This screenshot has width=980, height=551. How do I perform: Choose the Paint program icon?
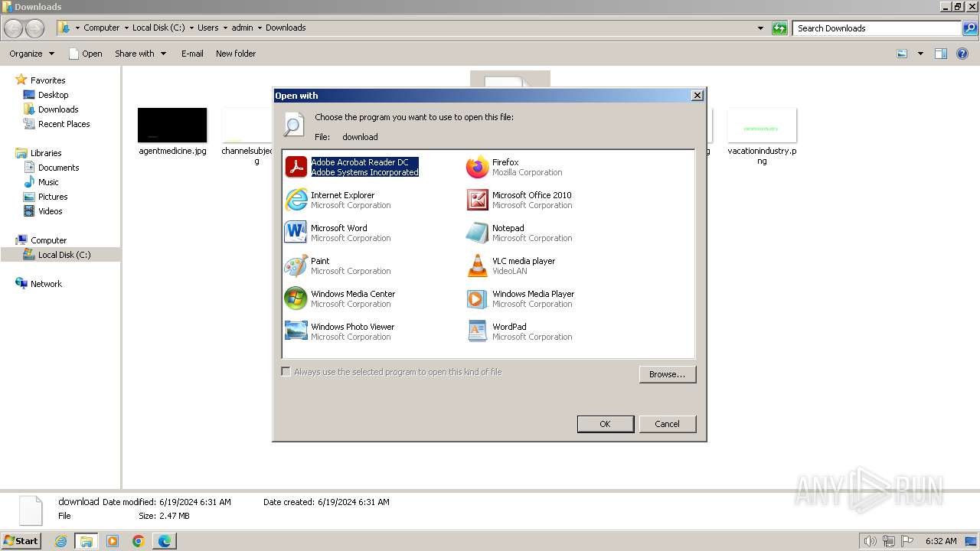pyautogui.click(x=296, y=266)
